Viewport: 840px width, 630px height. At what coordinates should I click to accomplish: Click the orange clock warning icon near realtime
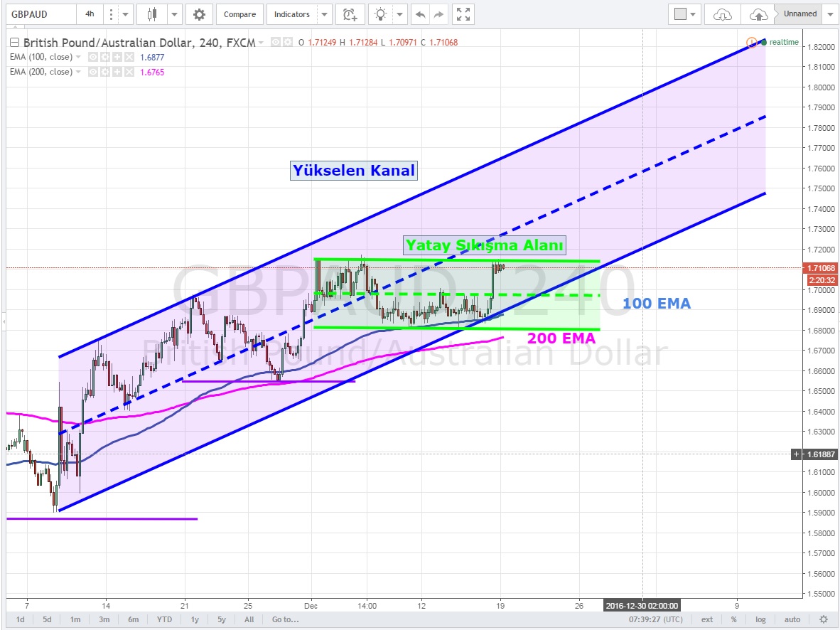point(752,42)
